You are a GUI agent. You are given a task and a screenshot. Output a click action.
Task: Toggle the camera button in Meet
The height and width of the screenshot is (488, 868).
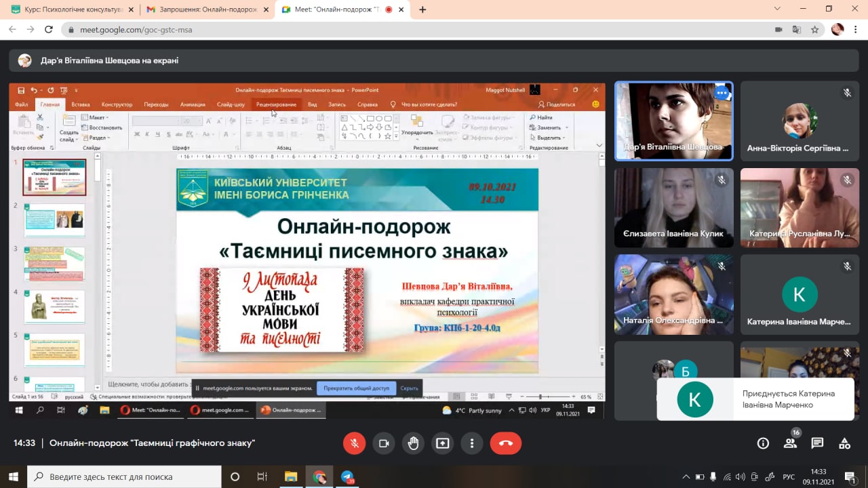[384, 443]
